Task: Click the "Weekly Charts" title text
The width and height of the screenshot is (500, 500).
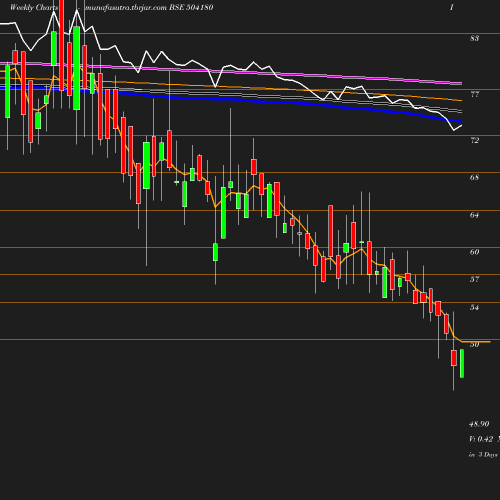Action: (x=34, y=7)
